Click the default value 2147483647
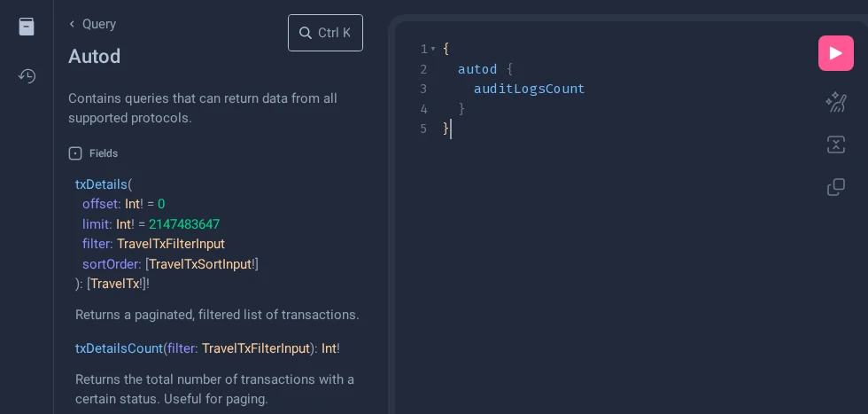 184,224
